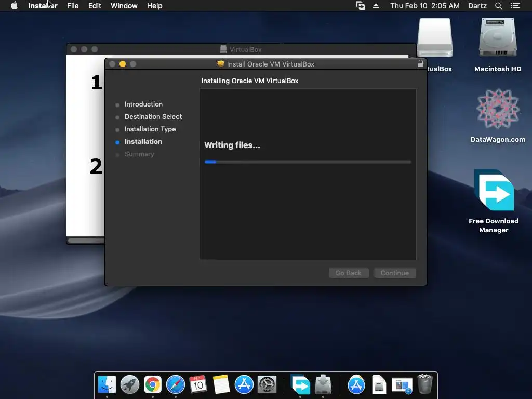Open the screenshot stack in Dock
This screenshot has height=399, width=532.
tap(402, 385)
